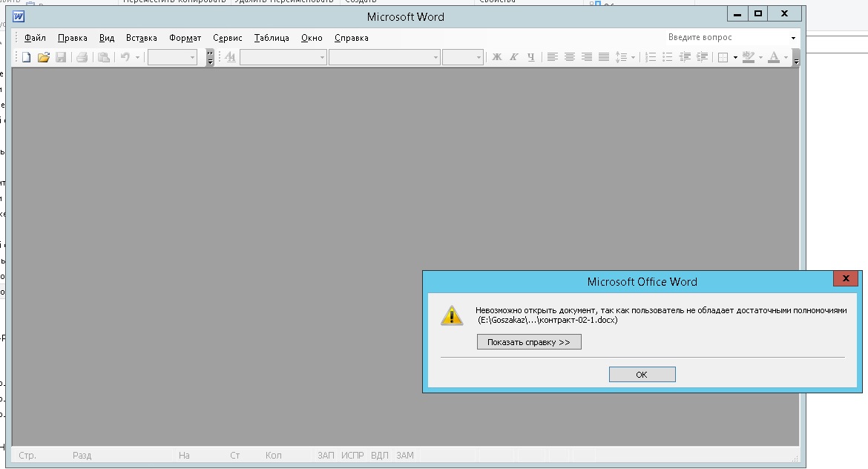Viewport: 868px width, 469px height.
Task: Click OK in the error dialog
Action: pyautogui.click(x=642, y=374)
